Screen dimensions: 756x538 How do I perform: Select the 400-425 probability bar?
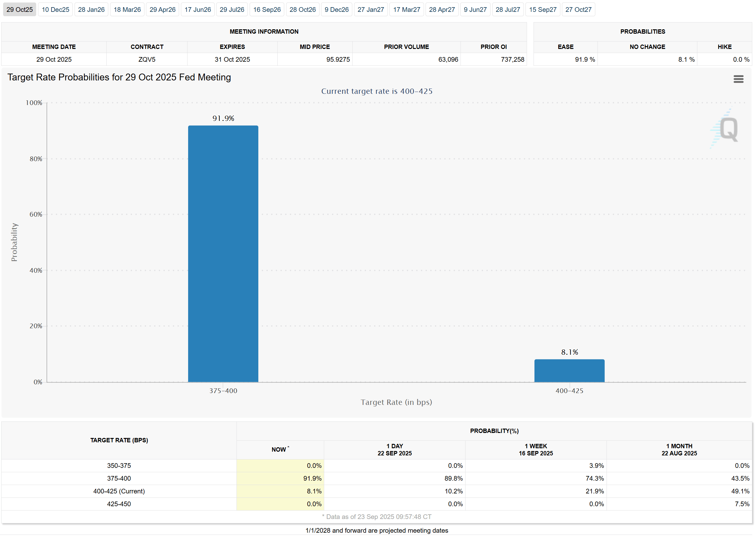pyautogui.click(x=569, y=370)
